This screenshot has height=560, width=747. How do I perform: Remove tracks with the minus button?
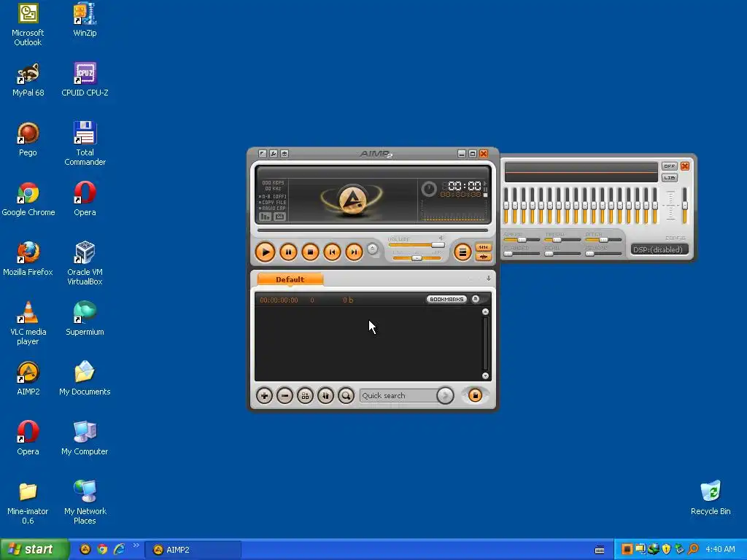(x=285, y=395)
